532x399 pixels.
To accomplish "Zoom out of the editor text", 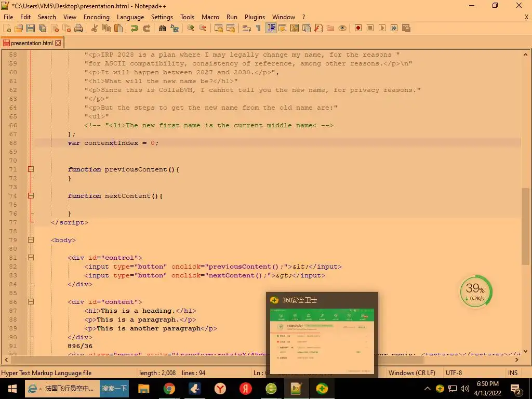I will 202,28.
